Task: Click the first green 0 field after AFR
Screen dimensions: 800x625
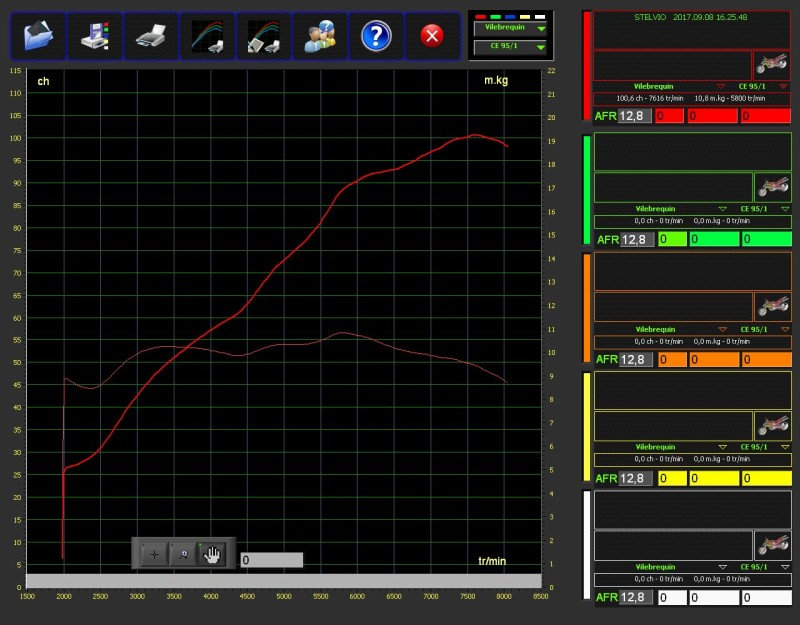Action: [672, 239]
